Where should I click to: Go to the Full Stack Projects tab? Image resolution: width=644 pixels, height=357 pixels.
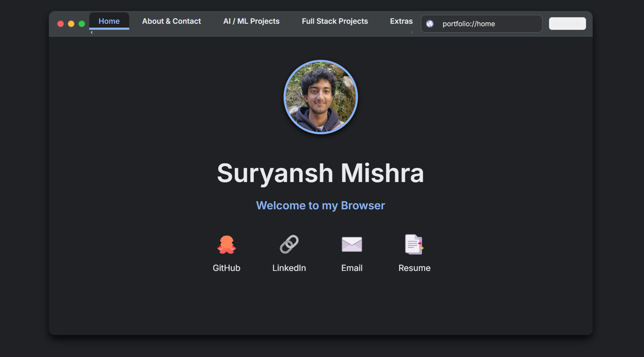335,21
